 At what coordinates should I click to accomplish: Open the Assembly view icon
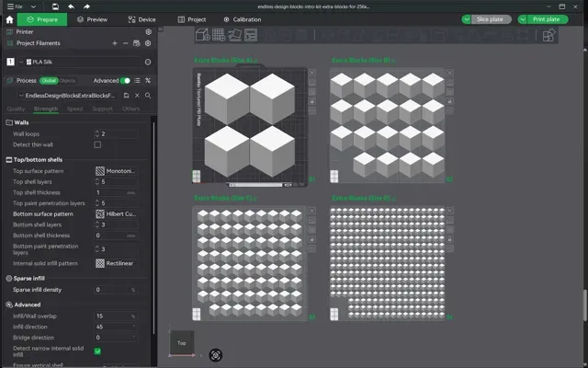[548, 35]
